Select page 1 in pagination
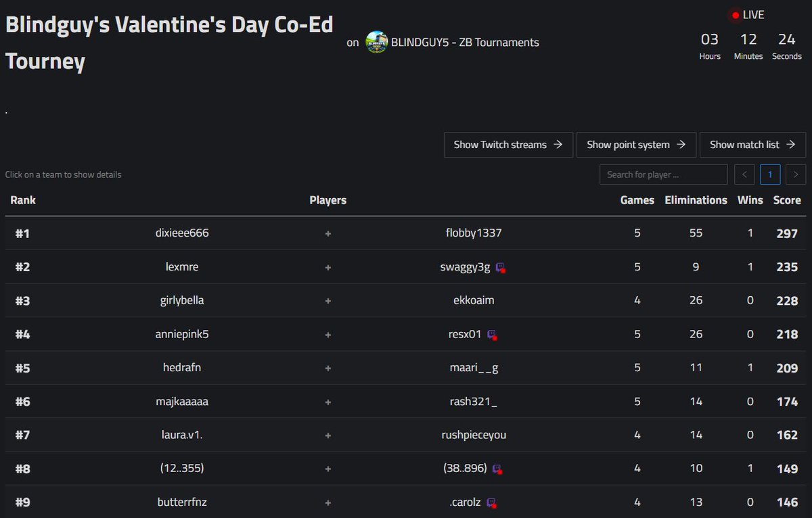The width and height of the screenshot is (812, 518). tap(770, 174)
